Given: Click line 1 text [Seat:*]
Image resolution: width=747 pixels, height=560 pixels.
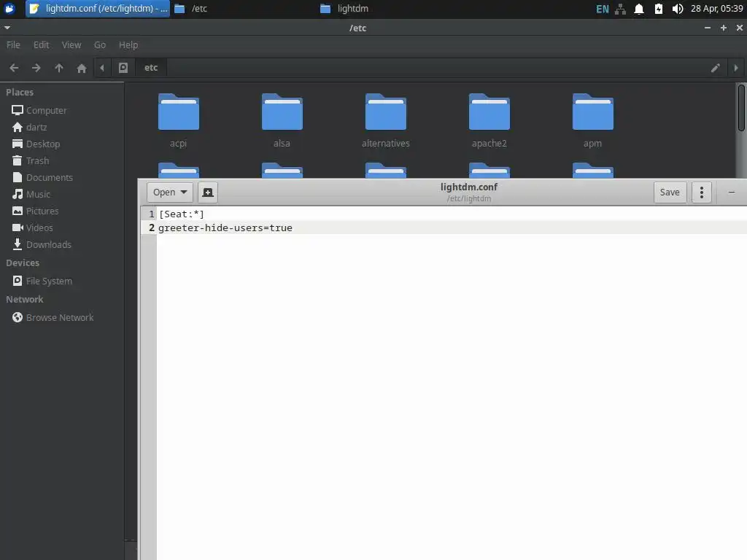Looking at the screenshot, I should 181,214.
